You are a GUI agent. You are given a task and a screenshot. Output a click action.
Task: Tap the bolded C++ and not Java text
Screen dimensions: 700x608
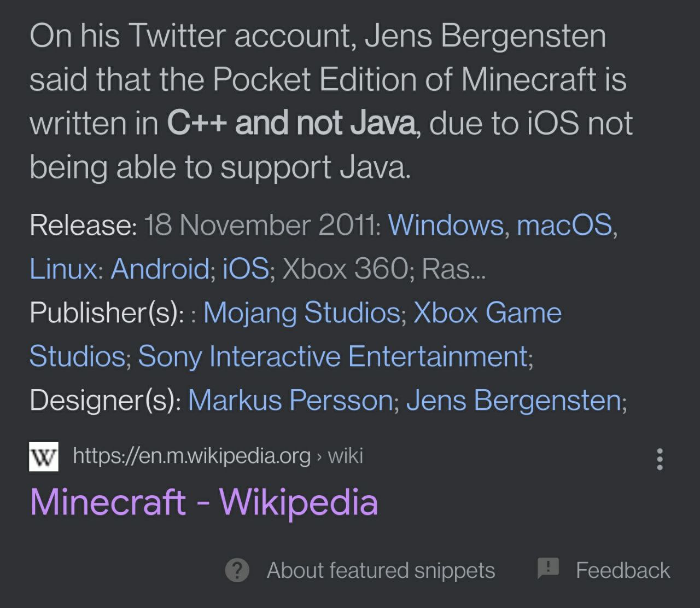click(x=291, y=123)
